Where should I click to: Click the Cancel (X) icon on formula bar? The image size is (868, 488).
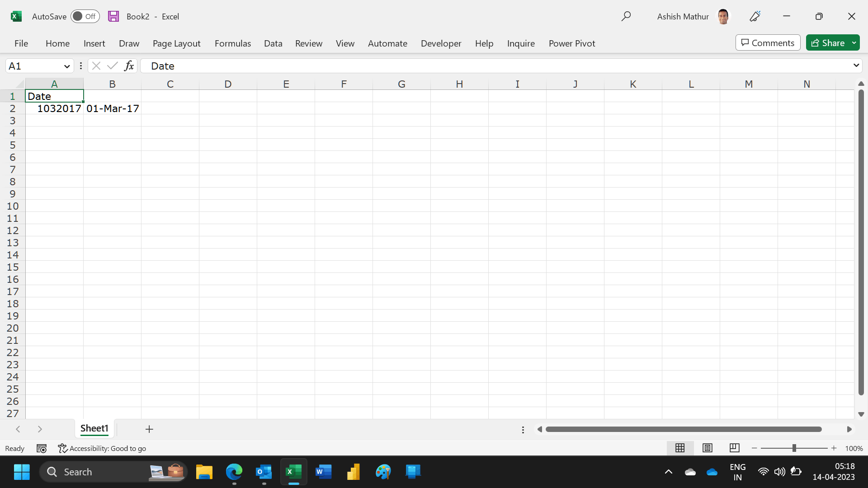click(x=96, y=66)
